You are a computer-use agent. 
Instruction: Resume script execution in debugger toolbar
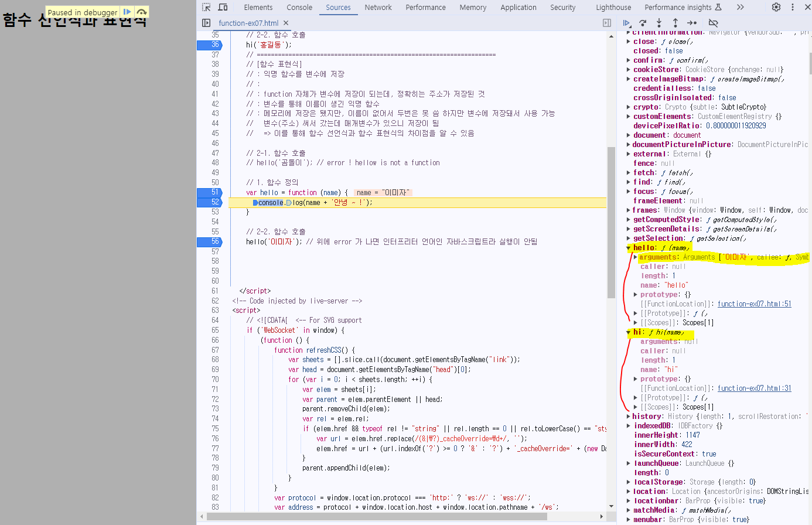click(626, 23)
